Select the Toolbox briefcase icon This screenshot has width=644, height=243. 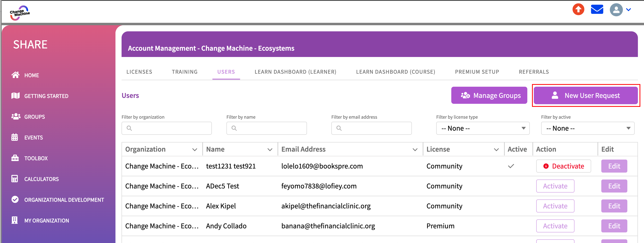click(x=15, y=158)
